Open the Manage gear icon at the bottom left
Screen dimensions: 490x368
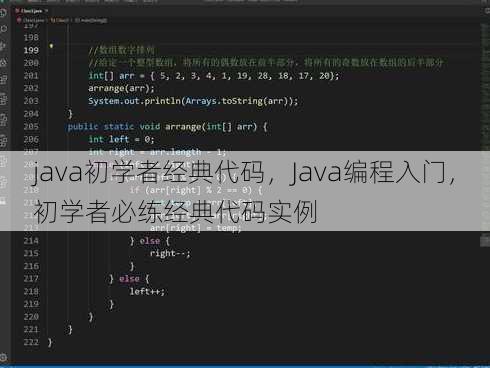click(3, 358)
